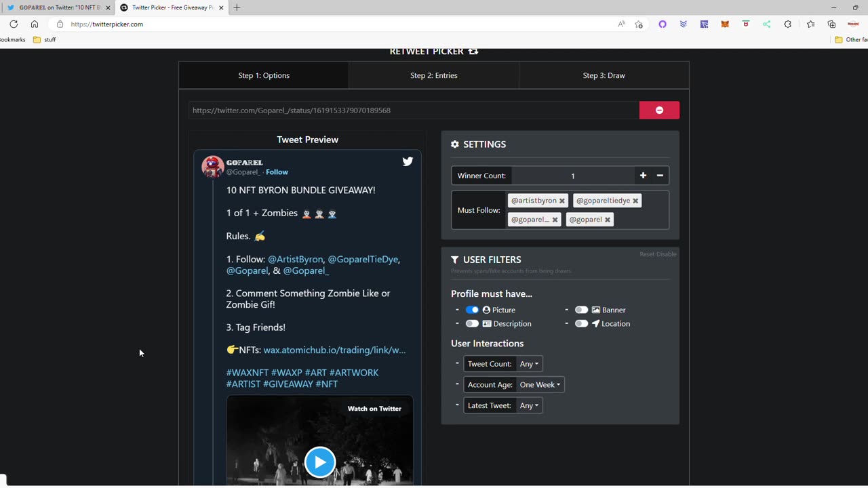Click Watch on Twitter on the video
Viewport: 868px width, 488px height.
[x=374, y=409]
